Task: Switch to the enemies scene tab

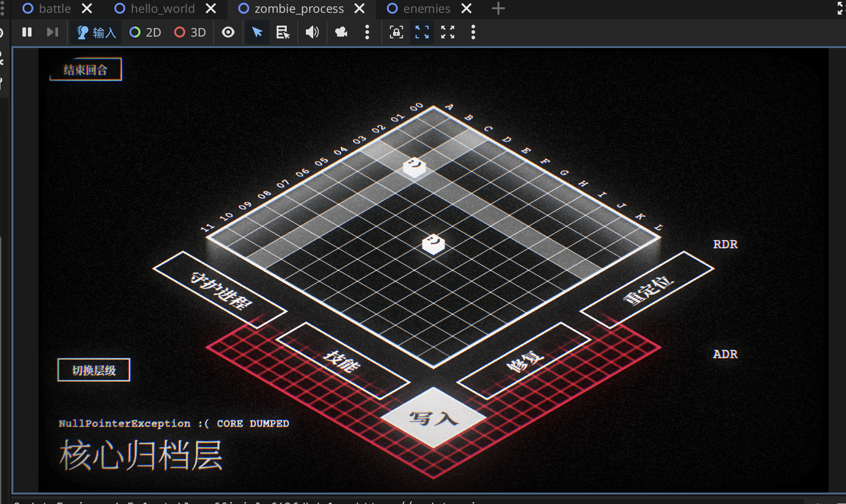Action: [x=426, y=9]
